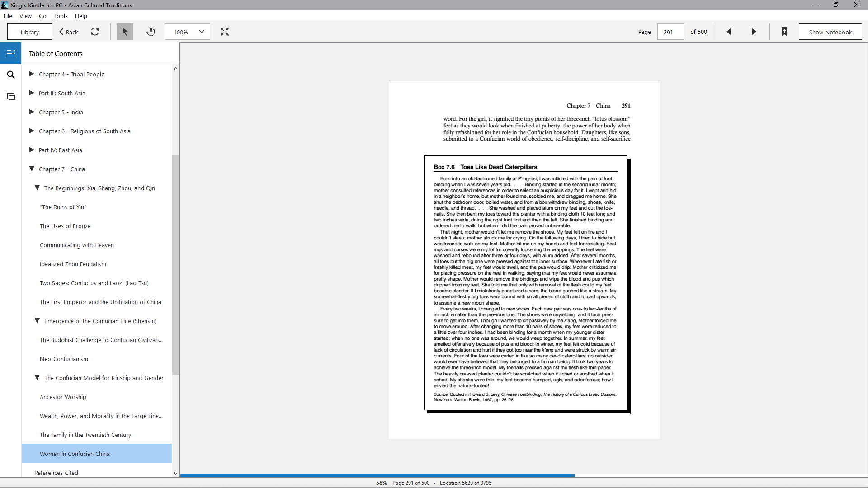Click Show Notebook button
Viewport: 868px width, 488px height.
[x=830, y=32]
